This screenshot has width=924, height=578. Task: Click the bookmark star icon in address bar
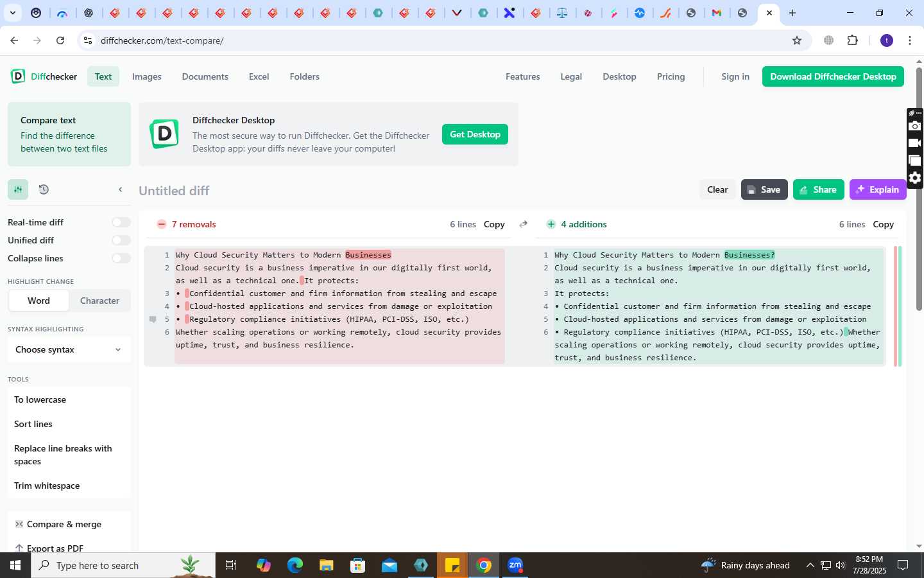(x=797, y=40)
